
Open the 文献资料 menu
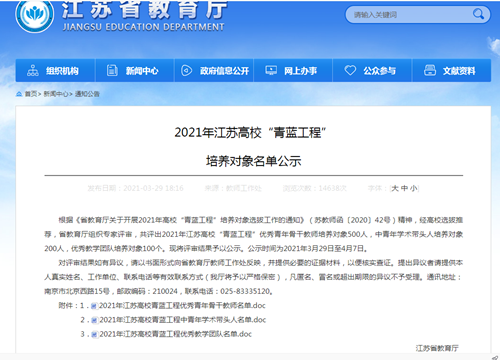click(452, 70)
